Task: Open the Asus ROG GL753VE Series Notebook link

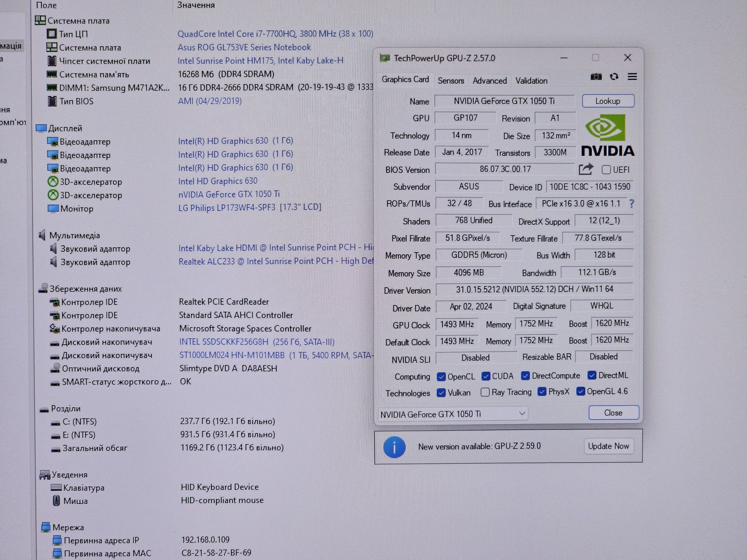Action: (x=244, y=47)
